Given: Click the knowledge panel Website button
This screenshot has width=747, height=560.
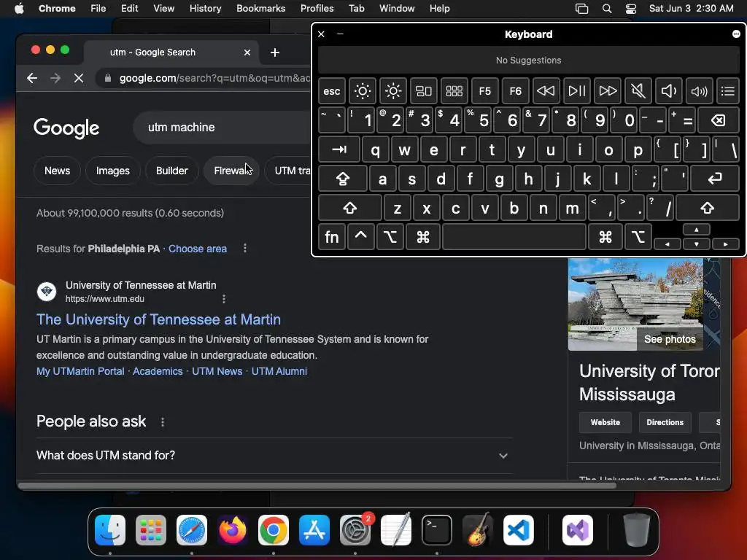Looking at the screenshot, I should (x=605, y=422).
